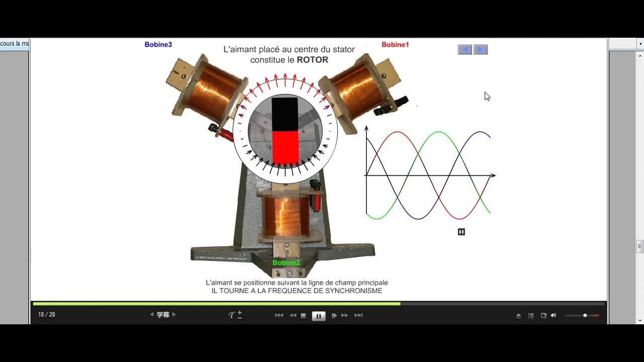This screenshot has height=362, width=644.
Task: Click the next slide arrow button
Action: pyautogui.click(x=480, y=49)
